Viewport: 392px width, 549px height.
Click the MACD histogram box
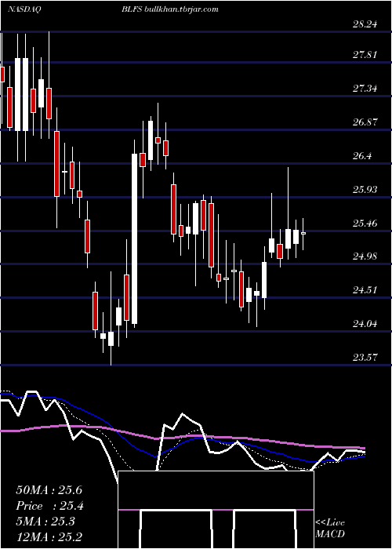pyautogui.click(x=216, y=510)
